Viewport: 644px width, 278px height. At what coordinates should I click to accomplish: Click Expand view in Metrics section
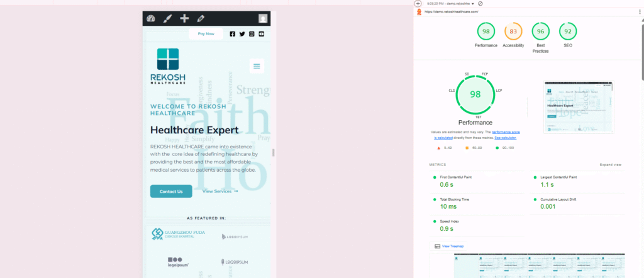[x=610, y=165]
